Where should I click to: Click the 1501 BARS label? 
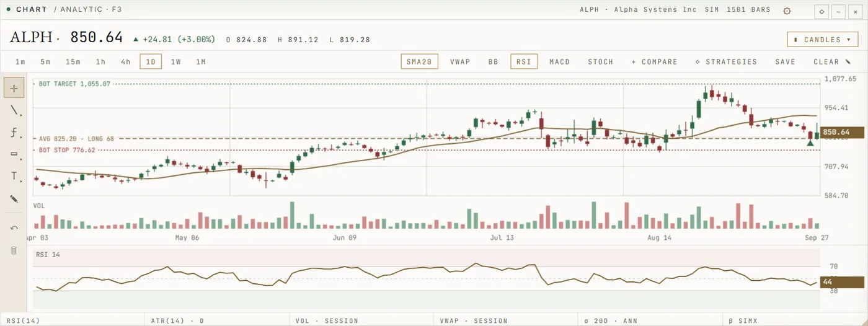pyautogui.click(x=748, y=10)
